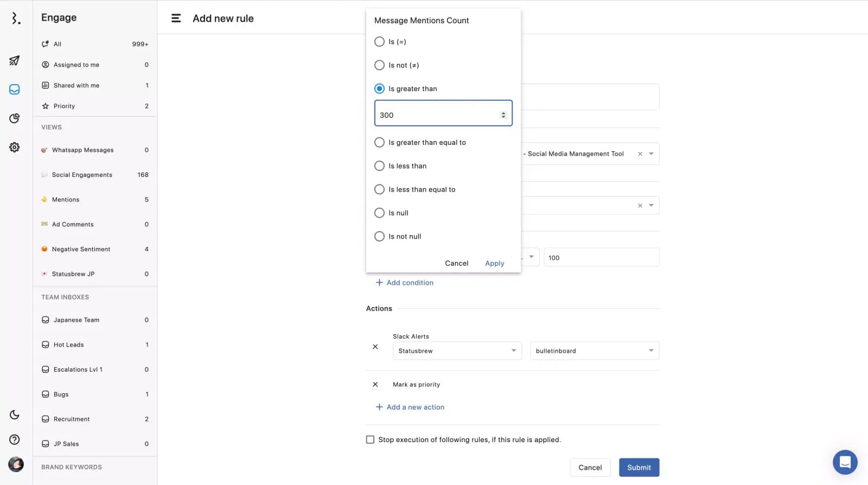Image resolution: width=868 pixels, height=485 pixels.
Task: Open the Engage inbox sidebar icon
Action: tap(15, 90)
